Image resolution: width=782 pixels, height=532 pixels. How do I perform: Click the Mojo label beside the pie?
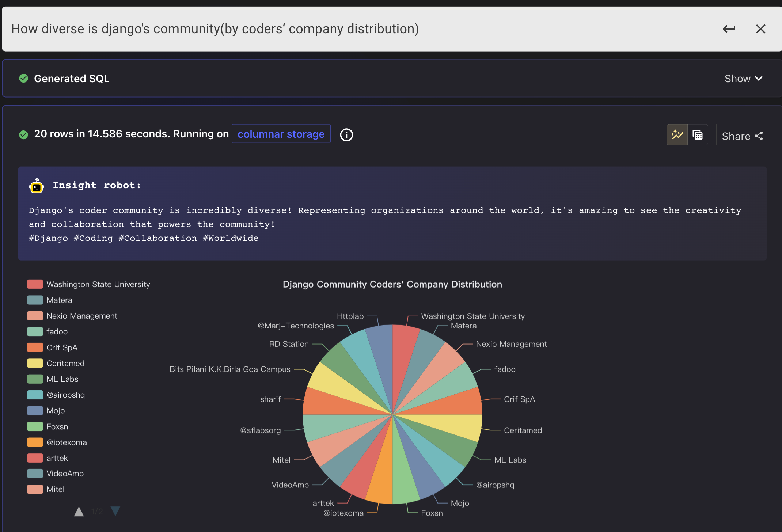(x=460, y=503)
